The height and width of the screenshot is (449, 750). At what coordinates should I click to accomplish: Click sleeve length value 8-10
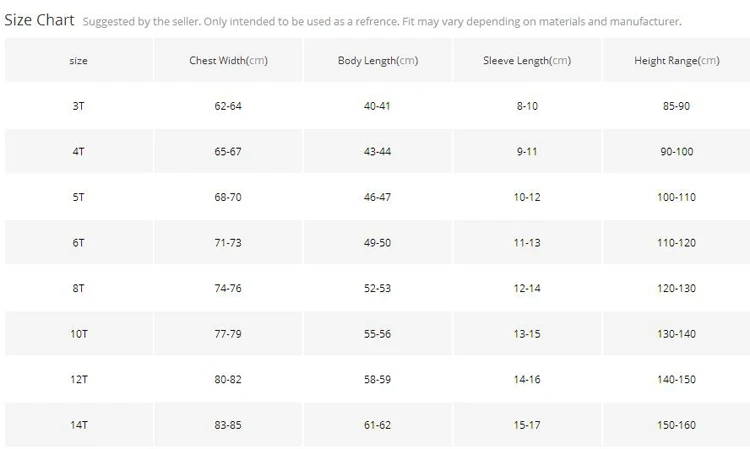tap(527, 106)
